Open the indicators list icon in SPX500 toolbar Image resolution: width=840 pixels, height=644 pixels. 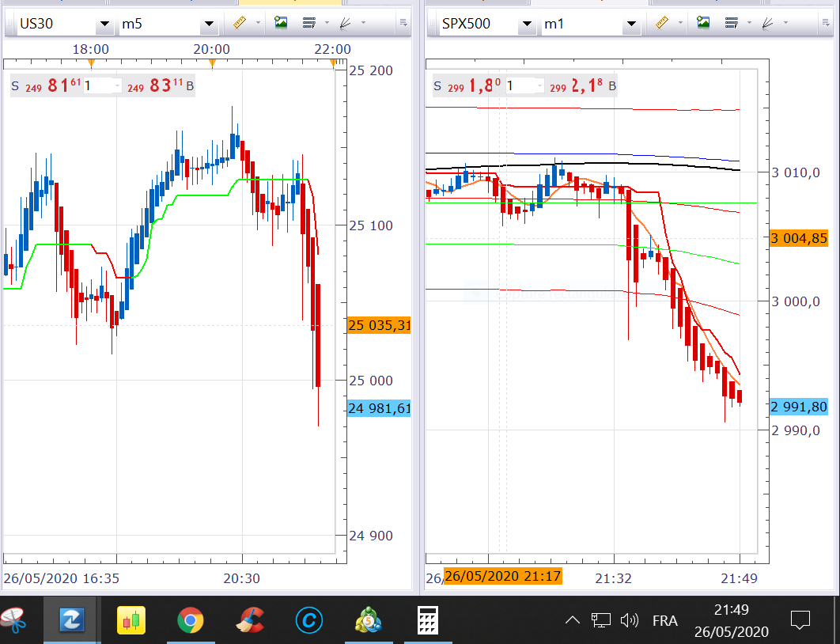[x=732, y=24]
